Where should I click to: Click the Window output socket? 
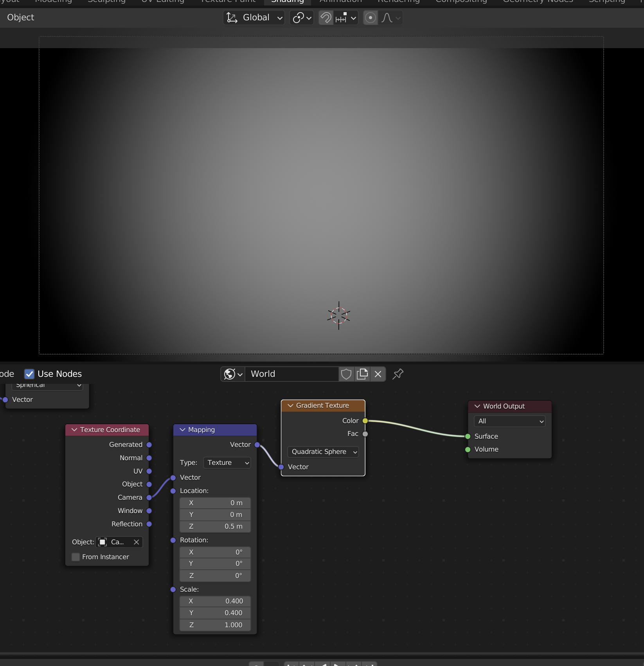[x=149, y=511]
